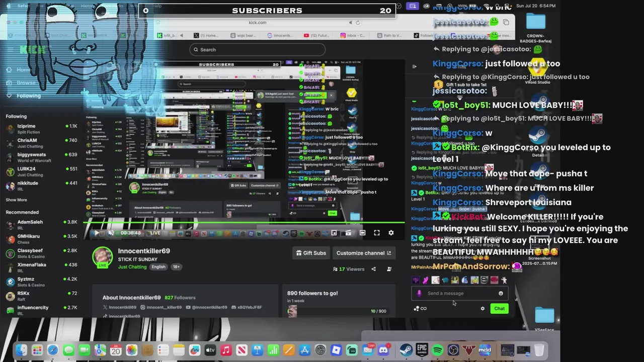Screen dimensions: 644x362
Task: Click the Innocentkiller69 channel avatar
Action: pyautogui.click(x=103, y=256)
